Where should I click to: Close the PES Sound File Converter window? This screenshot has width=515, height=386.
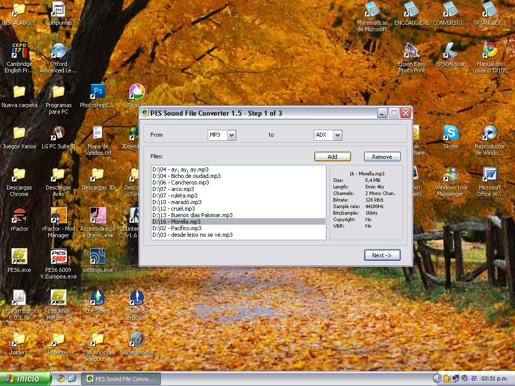click(x=406, y=113)
